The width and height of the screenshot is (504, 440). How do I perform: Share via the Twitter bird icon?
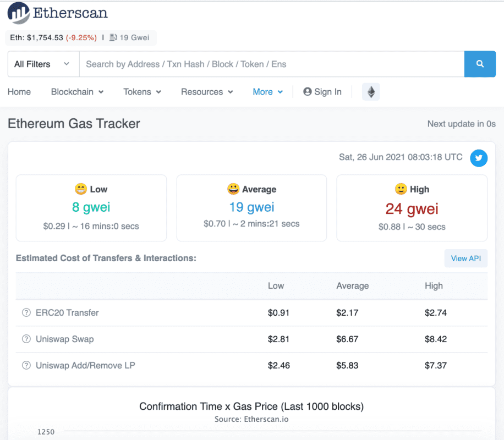pyautogui.click(x=479, y=158)
